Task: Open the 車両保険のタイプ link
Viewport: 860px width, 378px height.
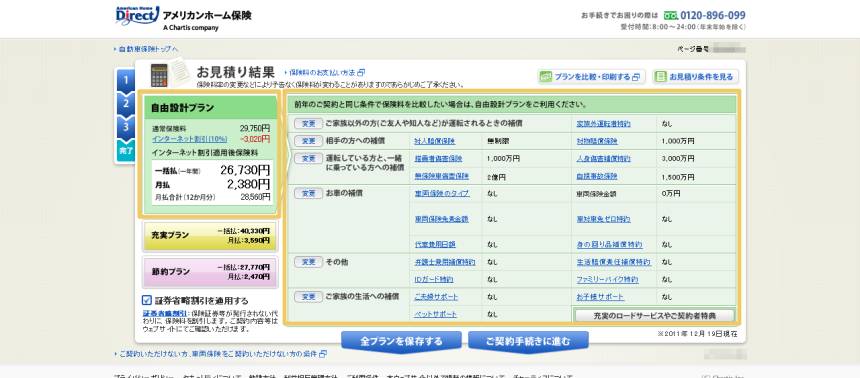Action: click(x=442, y=194)
